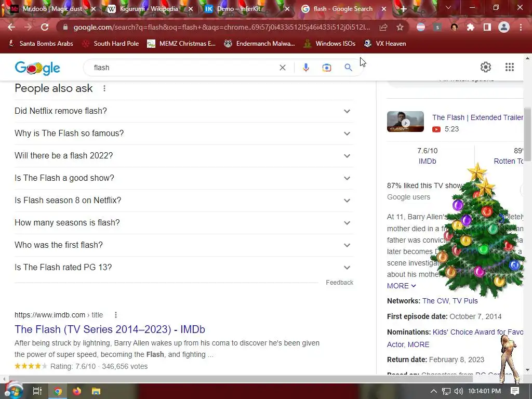Open new tab with plus button

click(x=403, y=9)
